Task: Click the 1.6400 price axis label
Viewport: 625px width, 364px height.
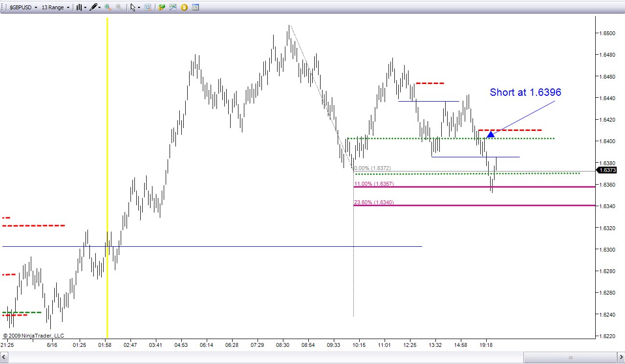Action: 607,141
